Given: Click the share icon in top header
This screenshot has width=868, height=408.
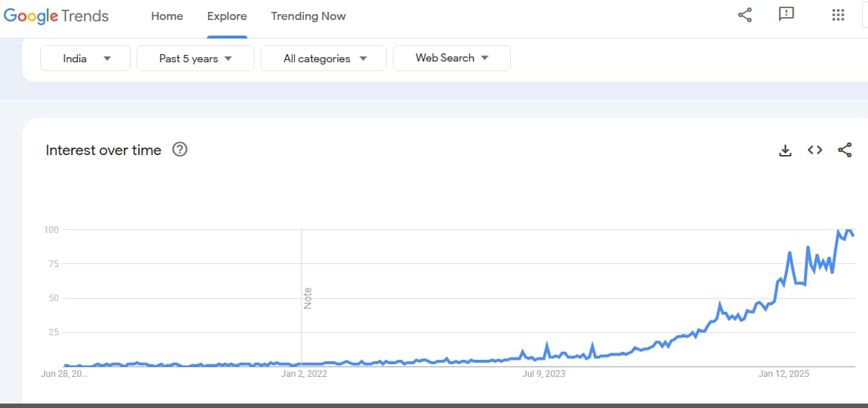Looking at the screenshot, I should [745, 15].
